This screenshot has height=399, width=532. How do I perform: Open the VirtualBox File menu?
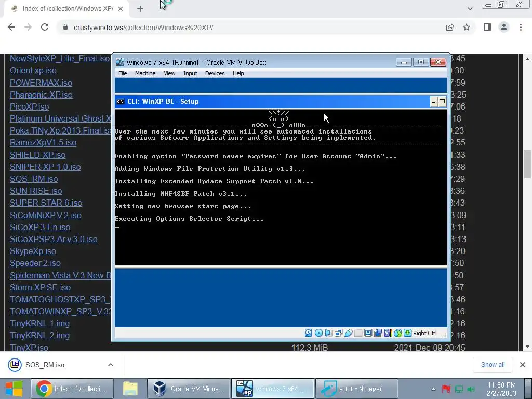coord(123,73)
